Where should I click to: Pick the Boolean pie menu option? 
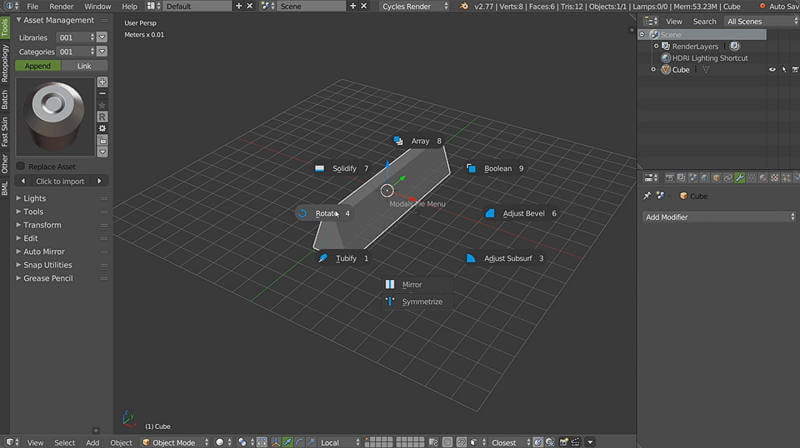click(495, 168)
